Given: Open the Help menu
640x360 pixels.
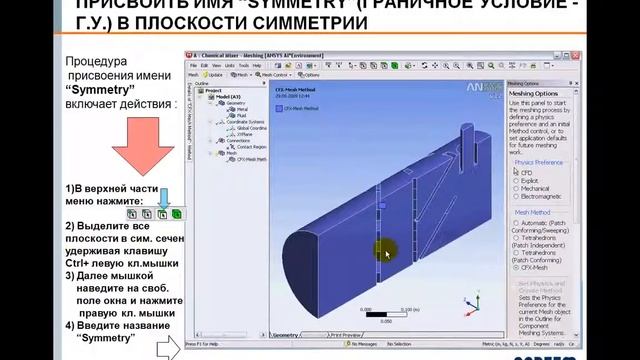Looking at the screenshot, I should [257, 65].
